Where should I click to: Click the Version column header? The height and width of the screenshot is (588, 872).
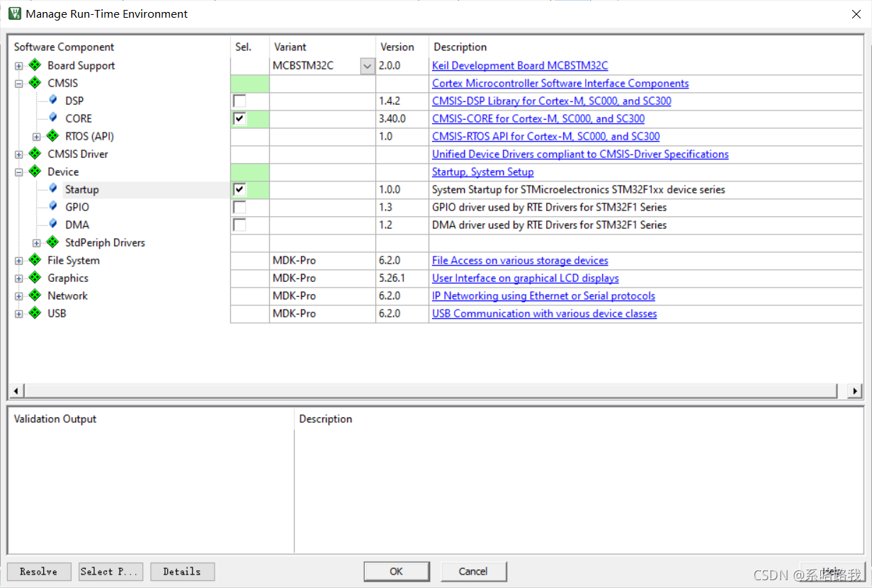tap(397, 47)
